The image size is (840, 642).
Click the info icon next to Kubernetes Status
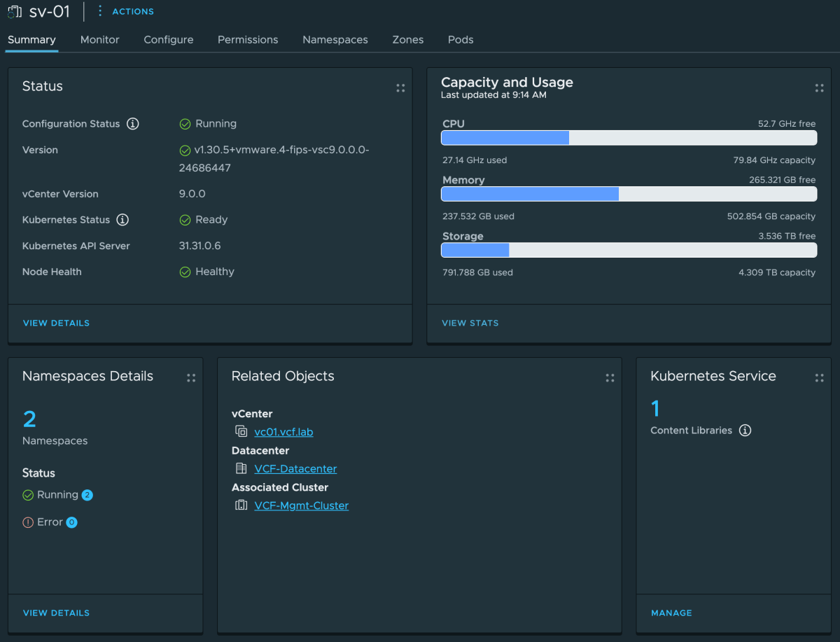coord(123,220)
